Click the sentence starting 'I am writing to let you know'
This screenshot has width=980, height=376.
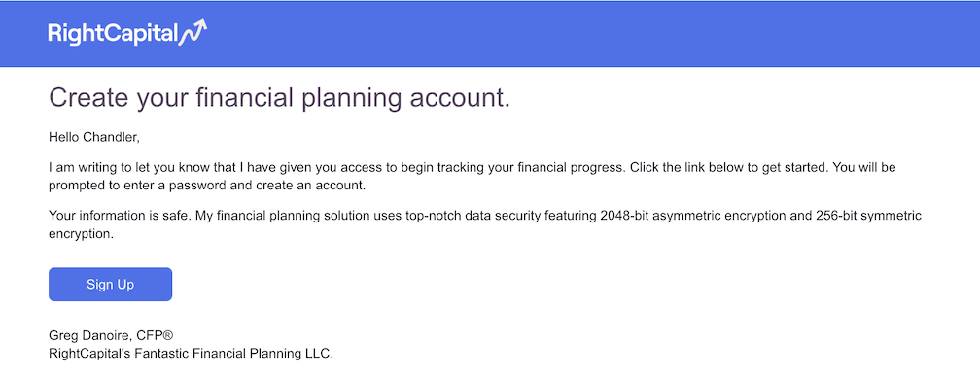coord(337,167)
